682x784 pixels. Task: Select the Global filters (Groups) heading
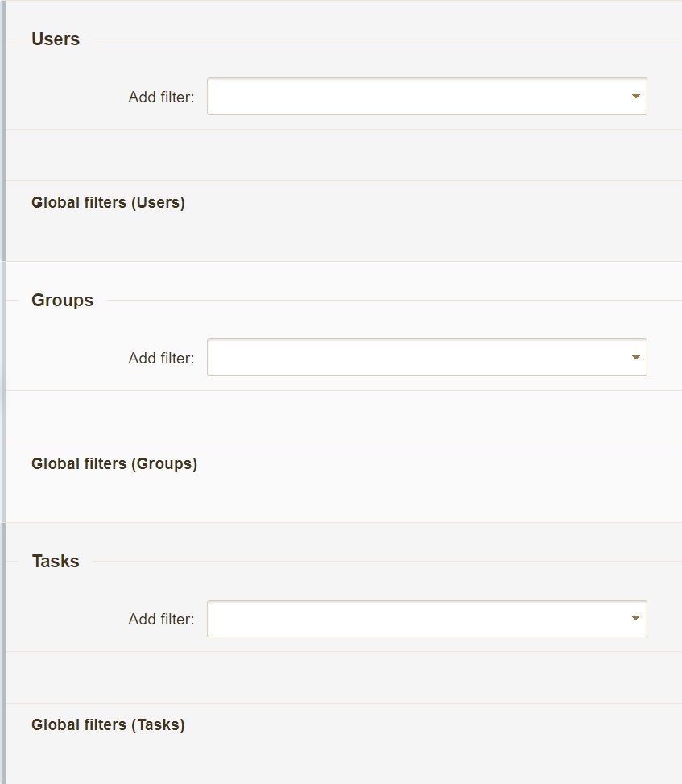click(x=114, y=463)
